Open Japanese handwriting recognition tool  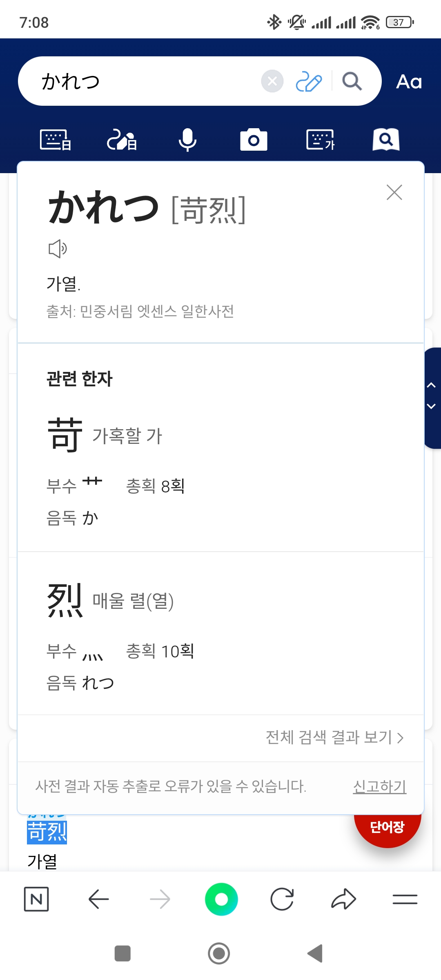(x=122, y=140)
